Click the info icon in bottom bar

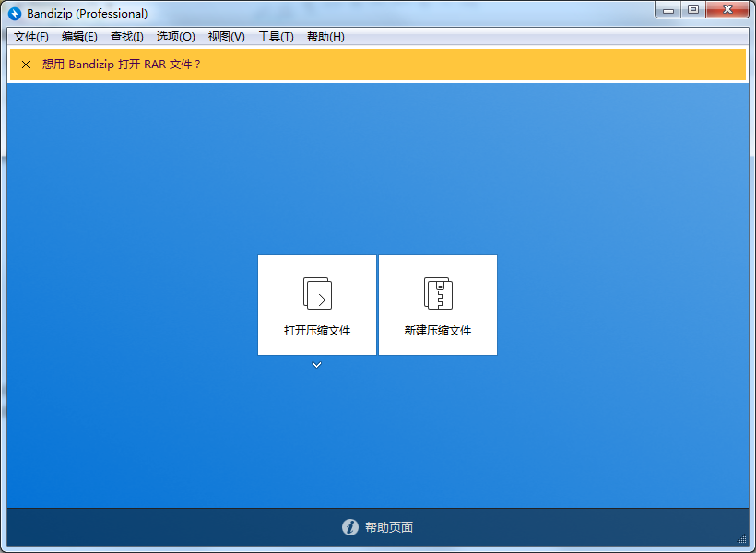349,527
